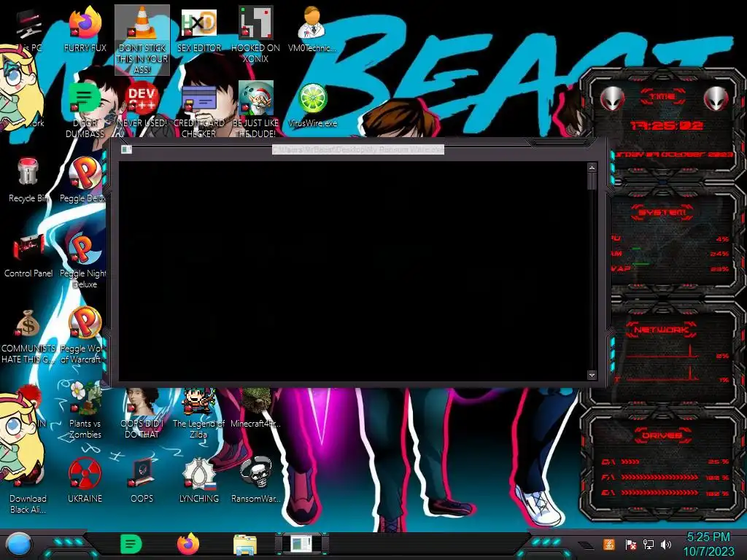Open File Explorer from the taskbar
The width and height of the screenshot is (747, 560).
(x=245, y=545)
